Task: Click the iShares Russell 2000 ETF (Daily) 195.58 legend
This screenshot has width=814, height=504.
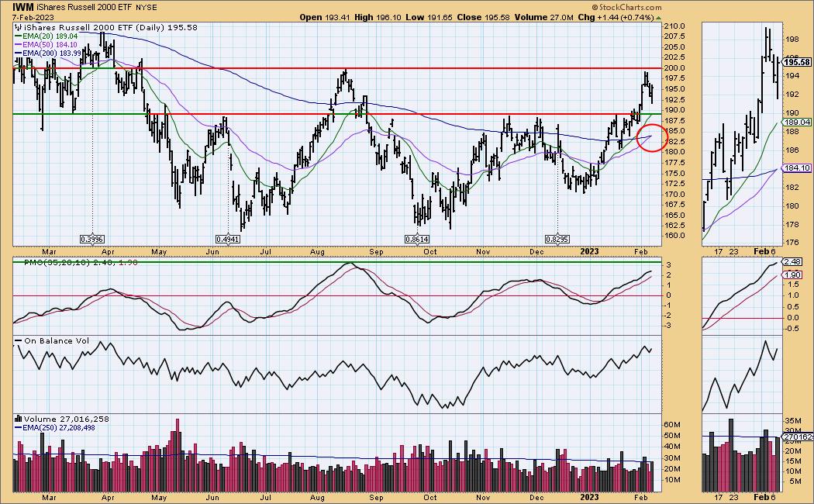Action: pos(111,27)
